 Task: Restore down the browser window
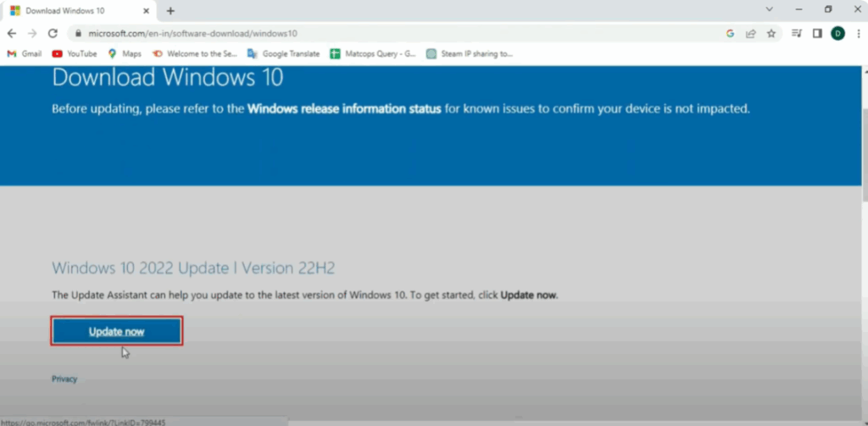pyautogui.click(x=828, y=9)
